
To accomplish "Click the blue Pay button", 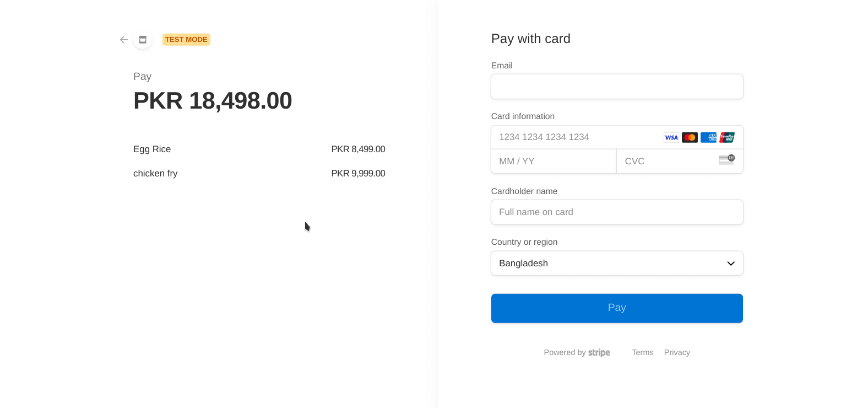I will (616, 308).
